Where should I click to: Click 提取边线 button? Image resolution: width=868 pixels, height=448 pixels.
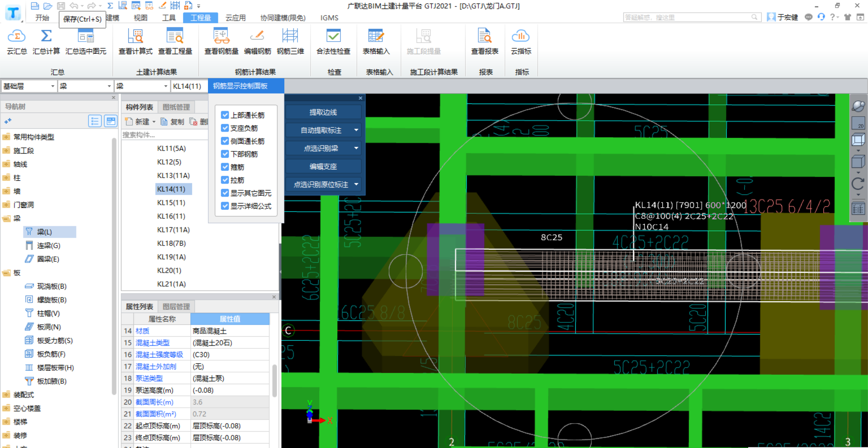pos(323,112)
